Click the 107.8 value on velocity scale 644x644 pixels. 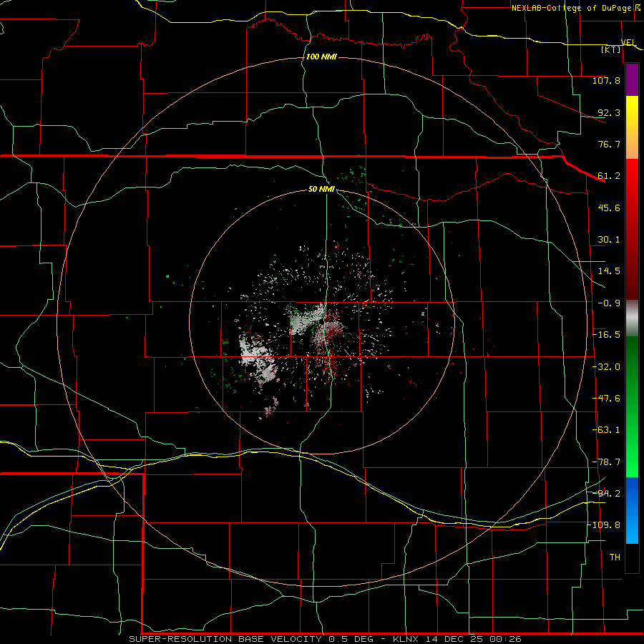coord(606,80)
